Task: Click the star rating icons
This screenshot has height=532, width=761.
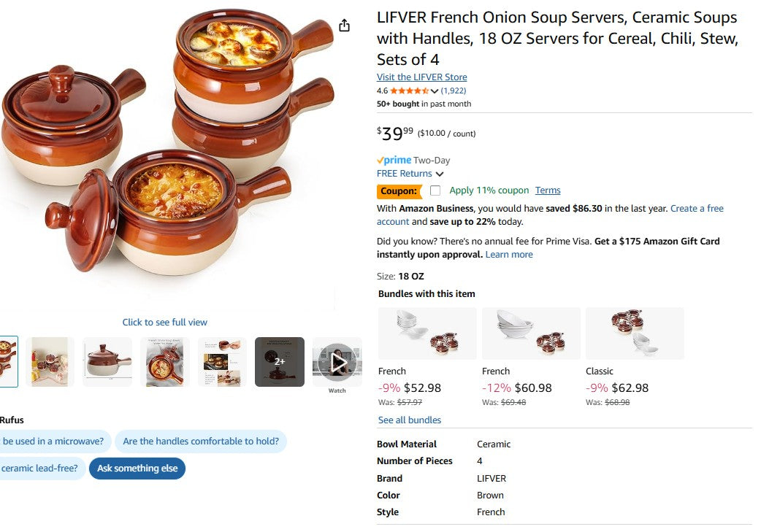Action: coord(409,90)
